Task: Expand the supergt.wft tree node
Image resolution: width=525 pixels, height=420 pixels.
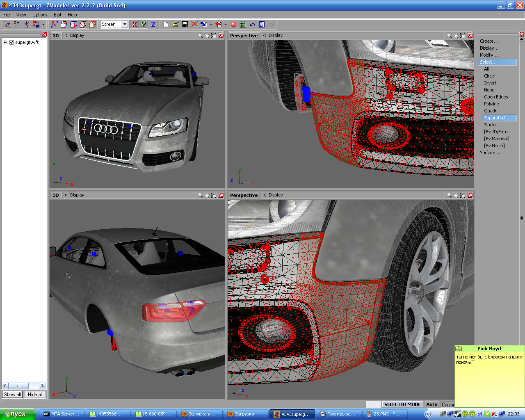Action: (x=5, y=42)
